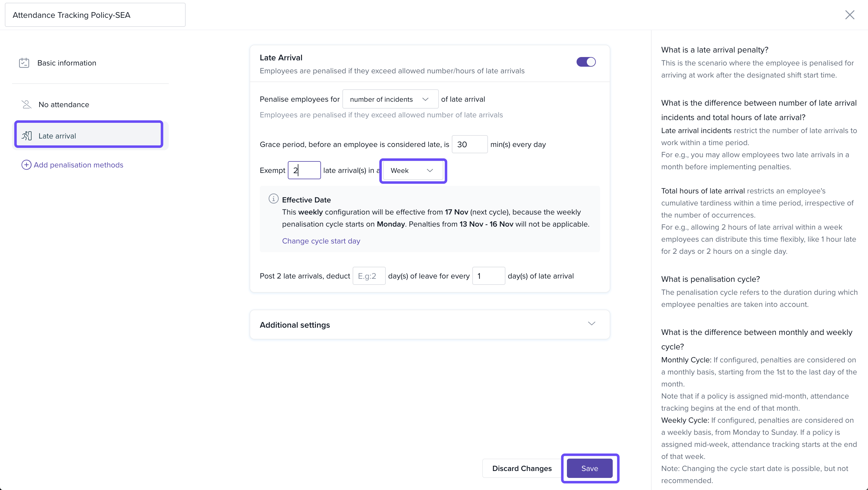Click the No attendance person icon
The height and width of the screenshot is (490, 868).
point(26,104)
